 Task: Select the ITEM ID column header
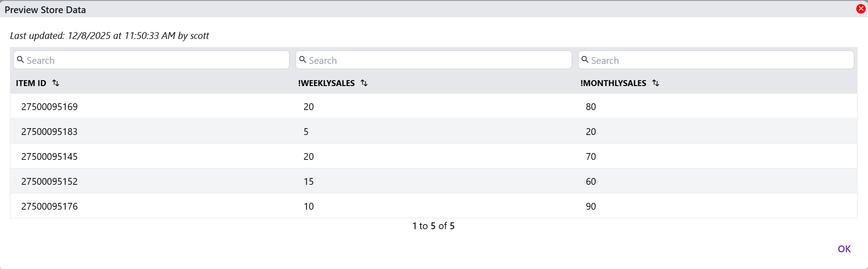pos(31,83)
